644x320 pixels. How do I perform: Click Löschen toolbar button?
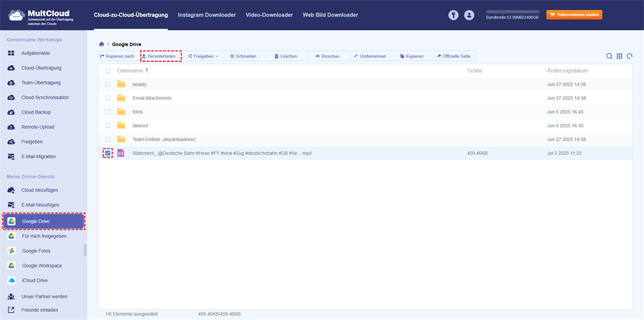click(286, 56)
